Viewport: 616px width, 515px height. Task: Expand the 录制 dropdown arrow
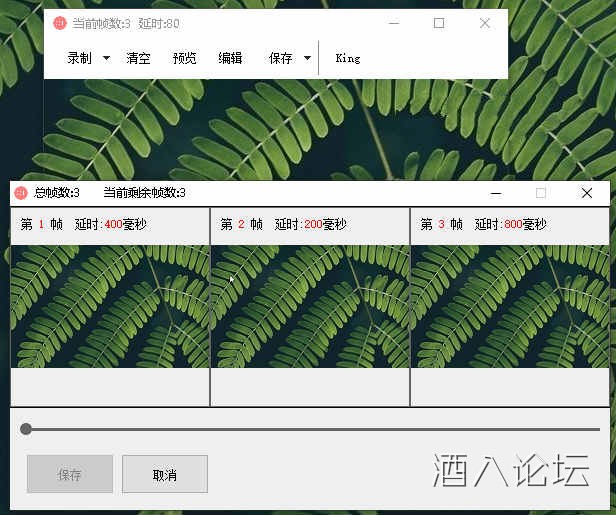pyautogui.click(x=107, y=58)
